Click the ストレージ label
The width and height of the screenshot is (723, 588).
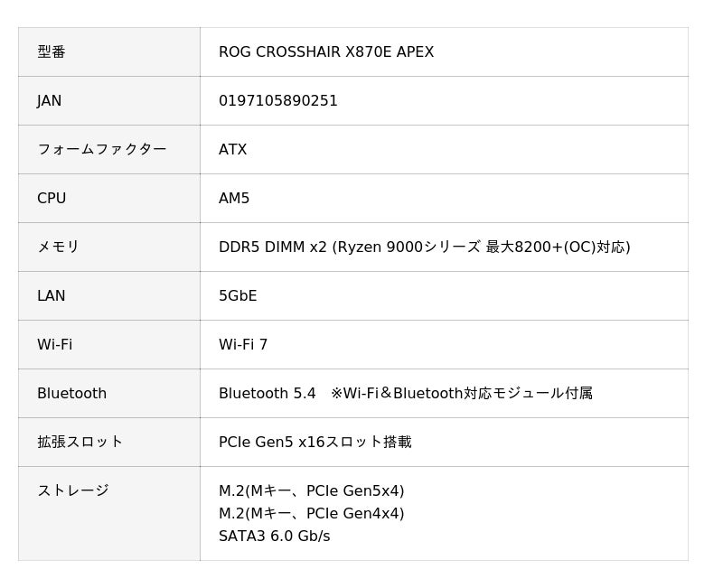[72, 491]
